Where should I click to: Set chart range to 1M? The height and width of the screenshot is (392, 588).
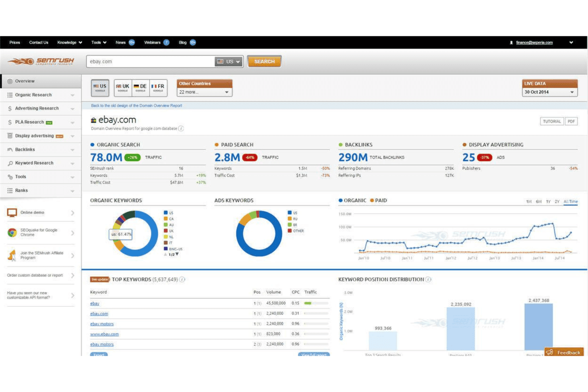point(529,202)
